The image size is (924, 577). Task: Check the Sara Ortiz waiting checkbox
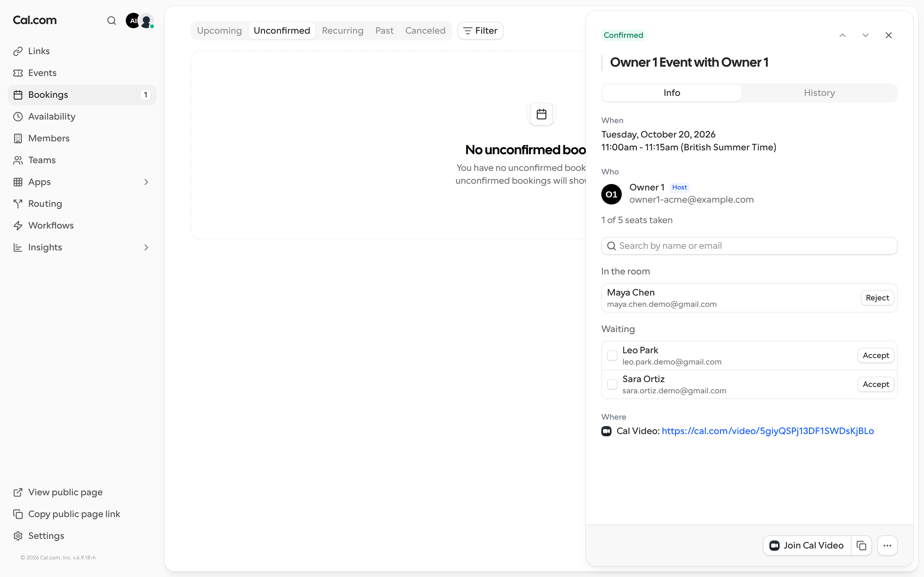tap(612, 384)
